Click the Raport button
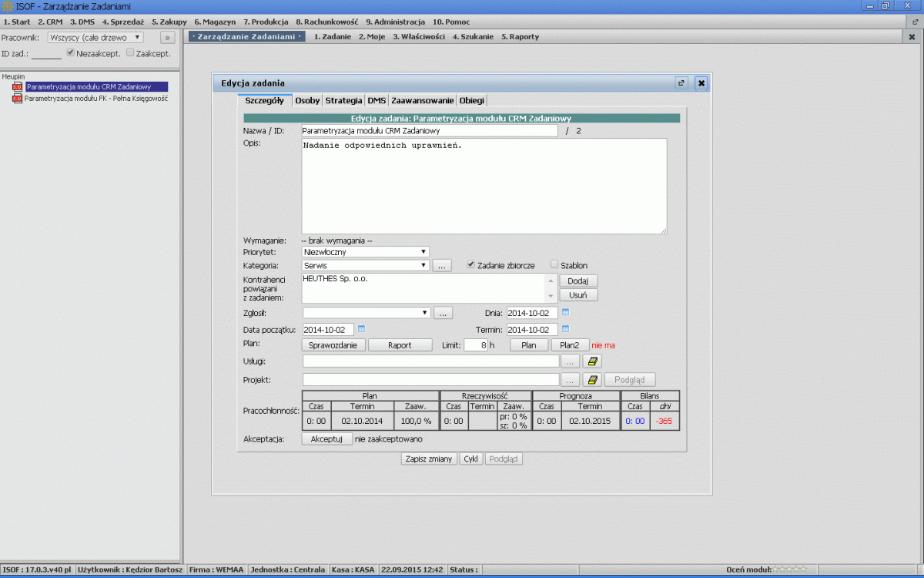Screen dimensions: 924x578 click(400, 345)
